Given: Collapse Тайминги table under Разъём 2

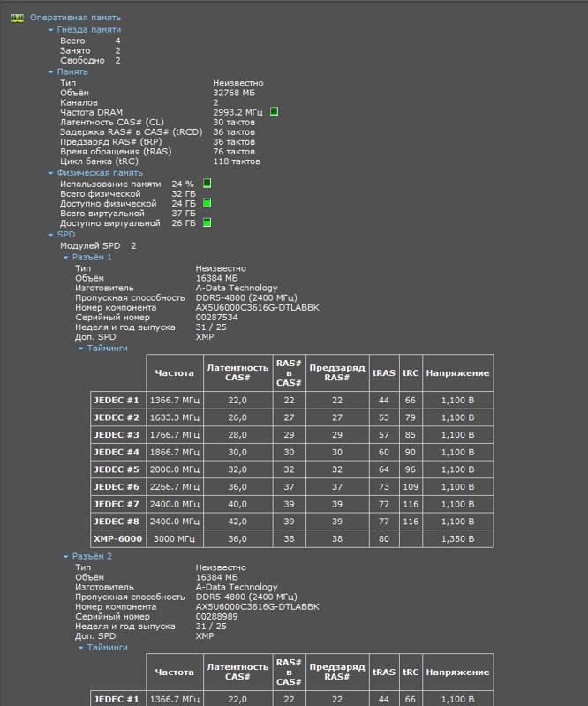Looking at the screenshot, I should pyautogui.click(x=80, y=648).
